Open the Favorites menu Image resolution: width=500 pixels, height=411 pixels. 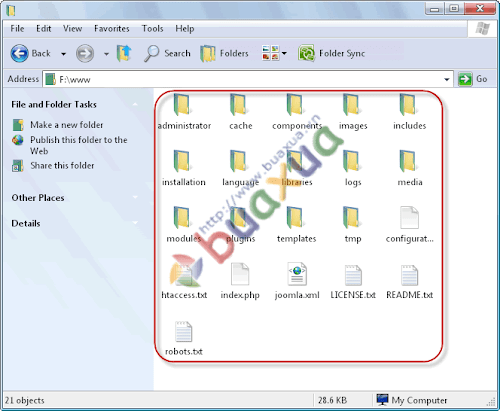[x=112, y=29]
